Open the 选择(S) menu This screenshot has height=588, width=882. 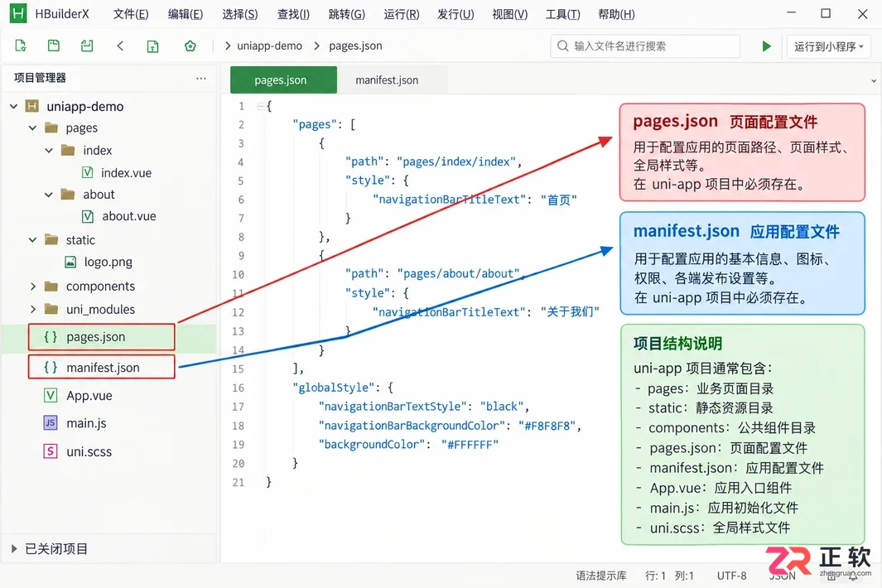coord(239,14)
